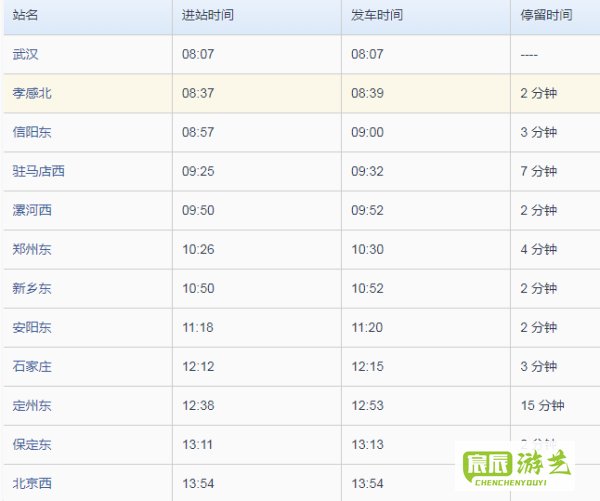Image resolution: width=600 pixels, height=501 pixels.
Task: Click the 10:26 arrival time
Action: [198, 249]
